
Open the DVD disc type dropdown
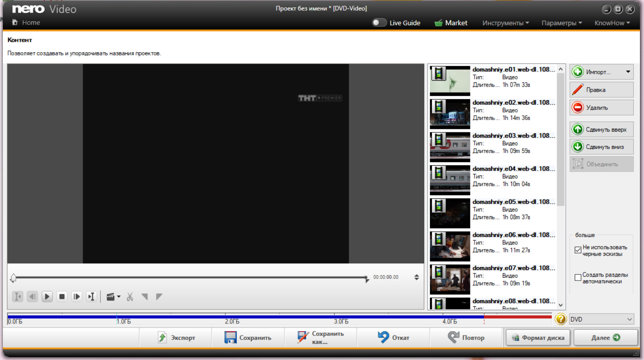pos(601,319)
